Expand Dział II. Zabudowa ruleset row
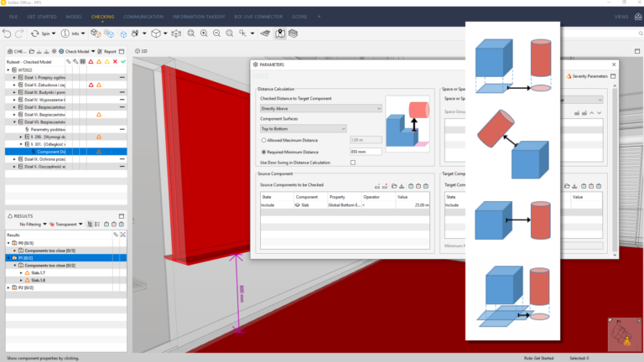Viewport: 644px width, 362px height. [14, 85]
